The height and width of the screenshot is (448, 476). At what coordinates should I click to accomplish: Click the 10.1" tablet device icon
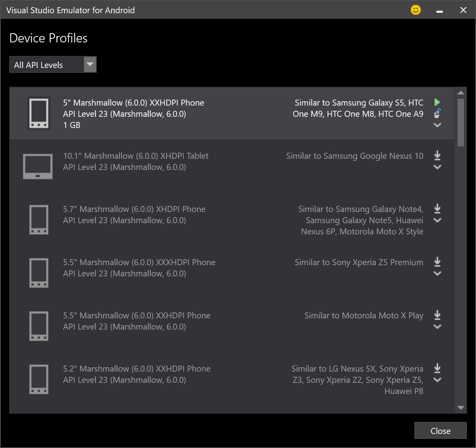[38, 166]
